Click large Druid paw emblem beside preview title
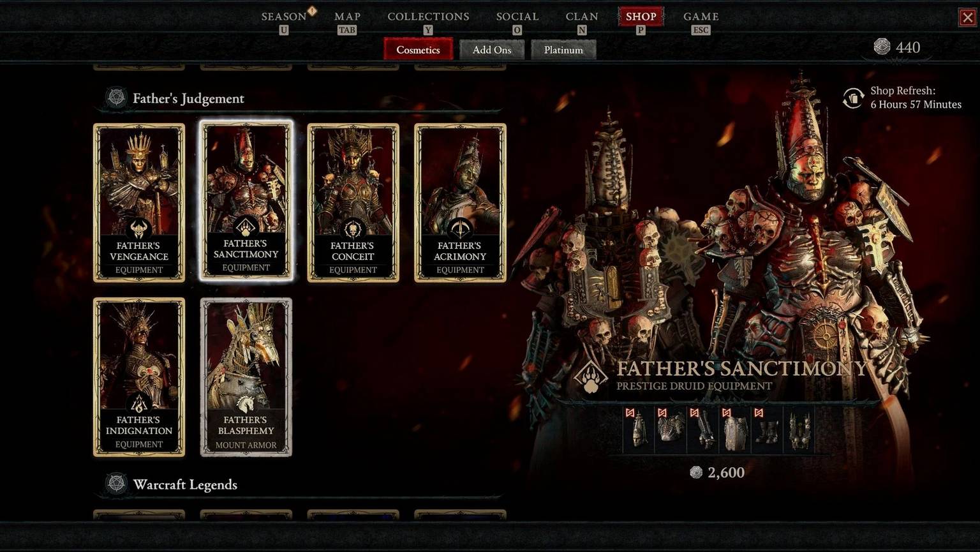The height and width of the screenshot is (552, 980). coord(591,375)
